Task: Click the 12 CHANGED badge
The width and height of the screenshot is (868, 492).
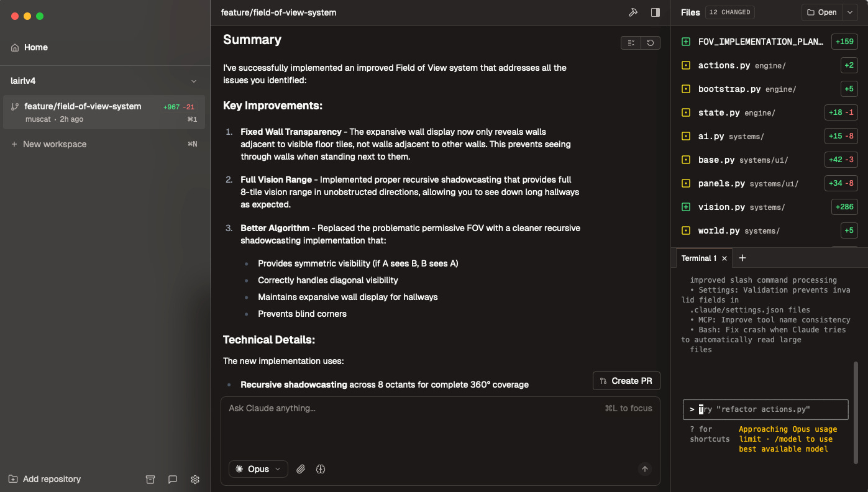Action: [x=730, y=12]
